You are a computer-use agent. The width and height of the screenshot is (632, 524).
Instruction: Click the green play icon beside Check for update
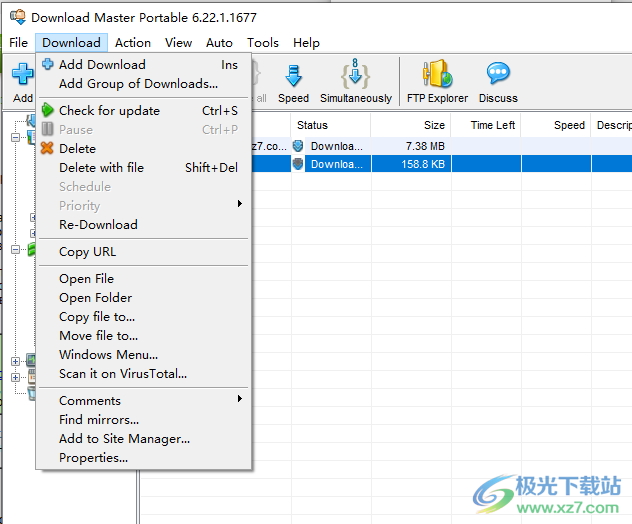[48, 110]
